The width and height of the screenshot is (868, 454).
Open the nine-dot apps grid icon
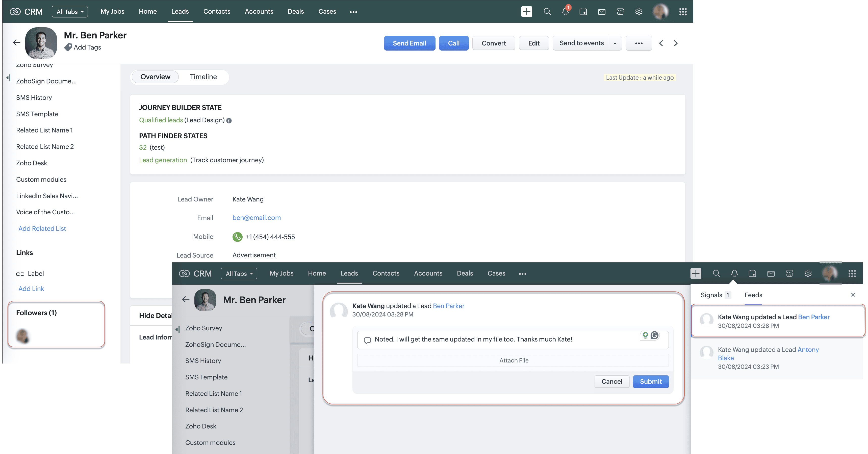pyautogui.click(x=683, y=12)
